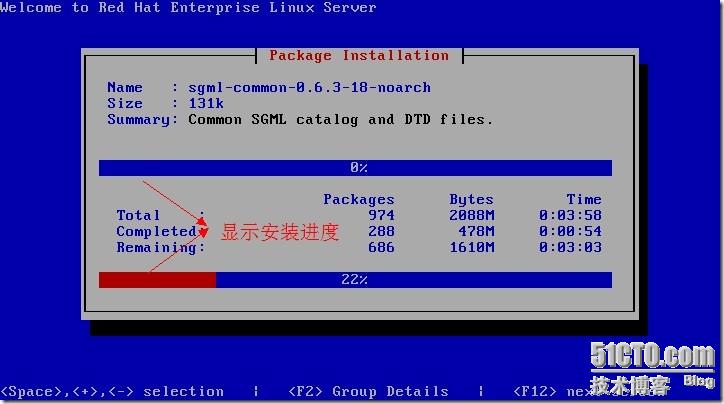Click the Welcome to Red Hat Enterprise Linux header

[188, 7]
